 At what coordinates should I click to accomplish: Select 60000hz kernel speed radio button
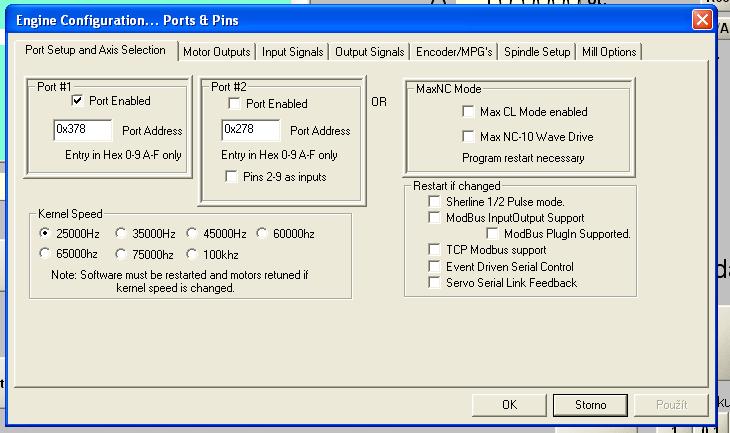point(263,234)
